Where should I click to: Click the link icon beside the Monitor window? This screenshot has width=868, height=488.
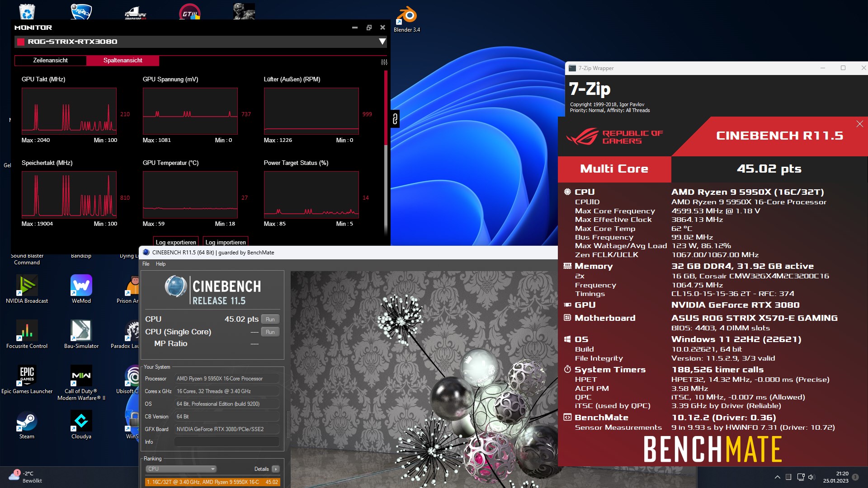click(x=395, y=119)
